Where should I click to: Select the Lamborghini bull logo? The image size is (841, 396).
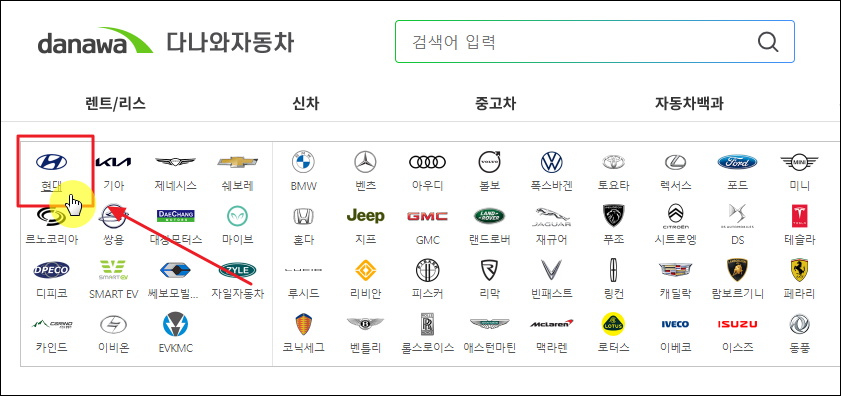coord(737,270)
